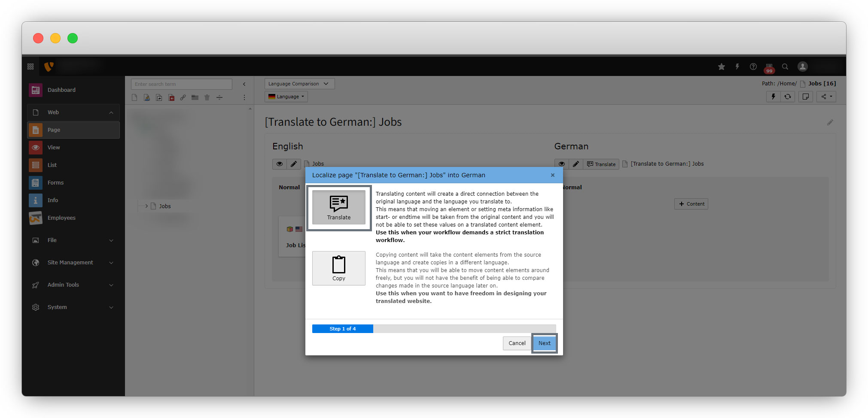Click the bookmarks star icon in top bar
The image size is (868, 418).
click(722, 67)
